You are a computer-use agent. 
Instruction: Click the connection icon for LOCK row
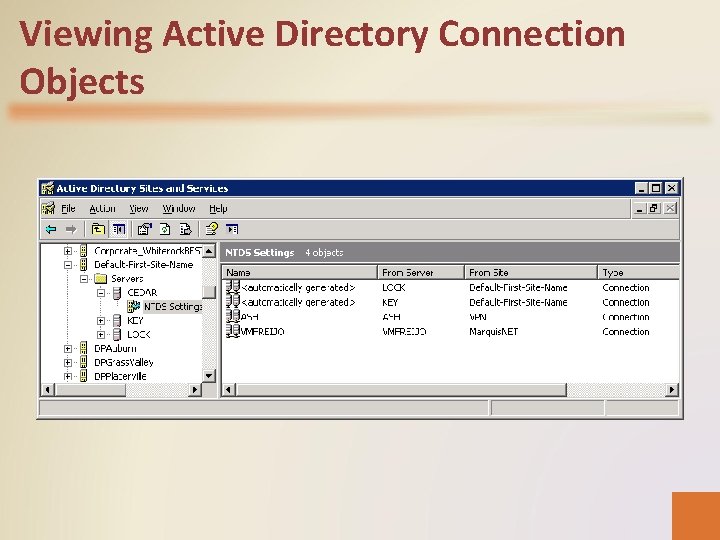233,287
